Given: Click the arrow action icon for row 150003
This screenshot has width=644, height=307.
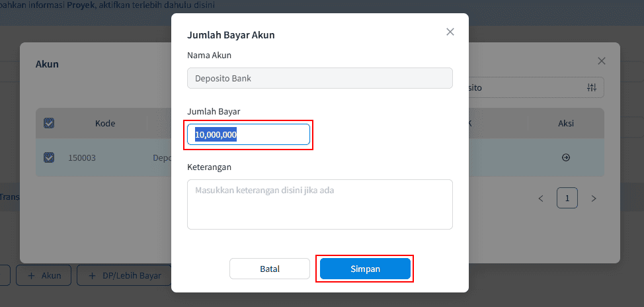Looking at the screenshot, I should coord(566,157).
